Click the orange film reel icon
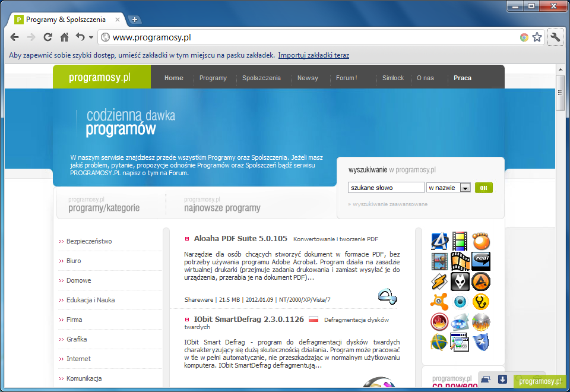Viewport: 570px width, 392px height. coord(460,261)
